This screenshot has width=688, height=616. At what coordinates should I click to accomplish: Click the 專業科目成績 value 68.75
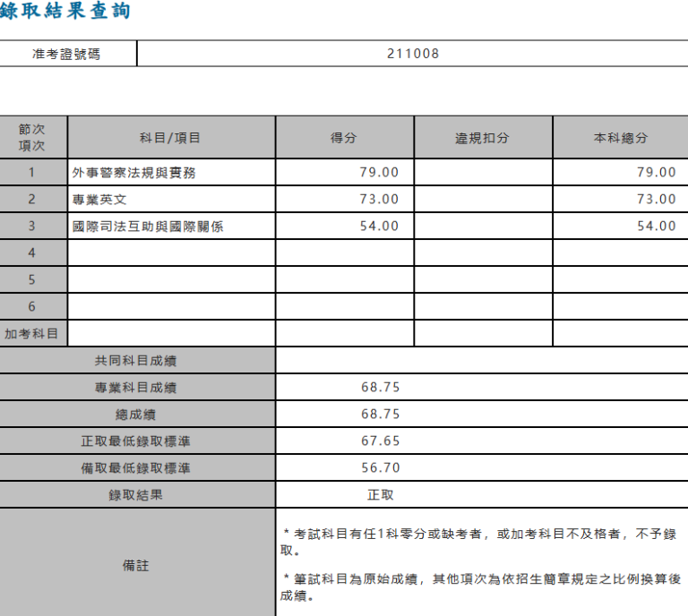point(381,387)
